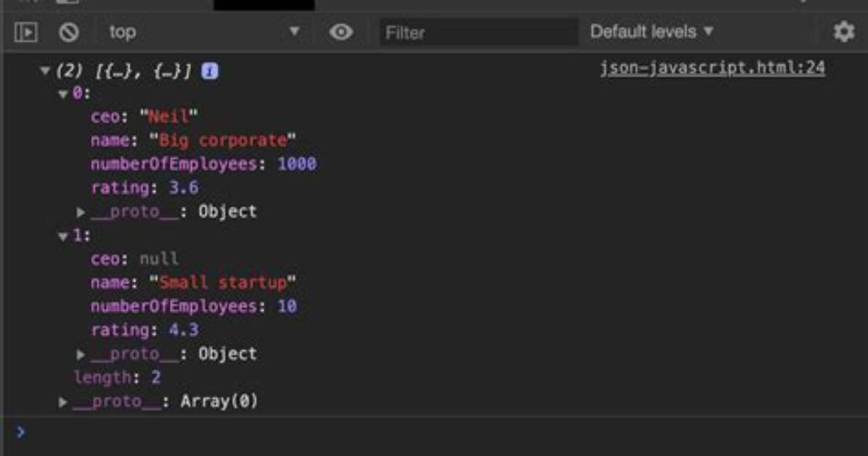The height and width of the screenshot is (456, 868).
Task: Select the name "Small startup" value
Action: click(223, 282)
